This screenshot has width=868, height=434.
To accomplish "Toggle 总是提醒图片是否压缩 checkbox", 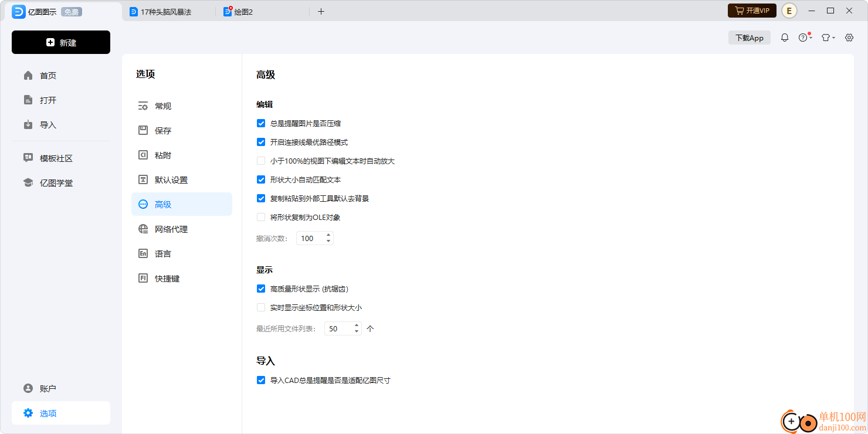I will pyautogui.click(x=261, y=123).
